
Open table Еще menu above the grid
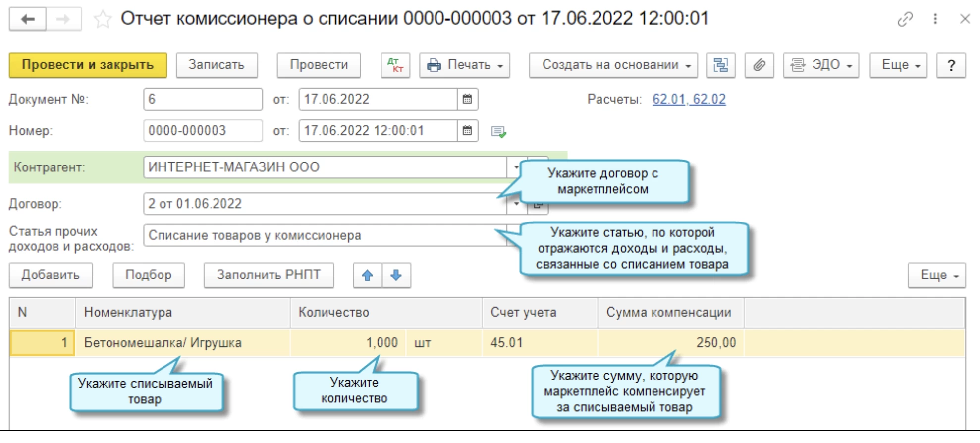coord(936,275)
